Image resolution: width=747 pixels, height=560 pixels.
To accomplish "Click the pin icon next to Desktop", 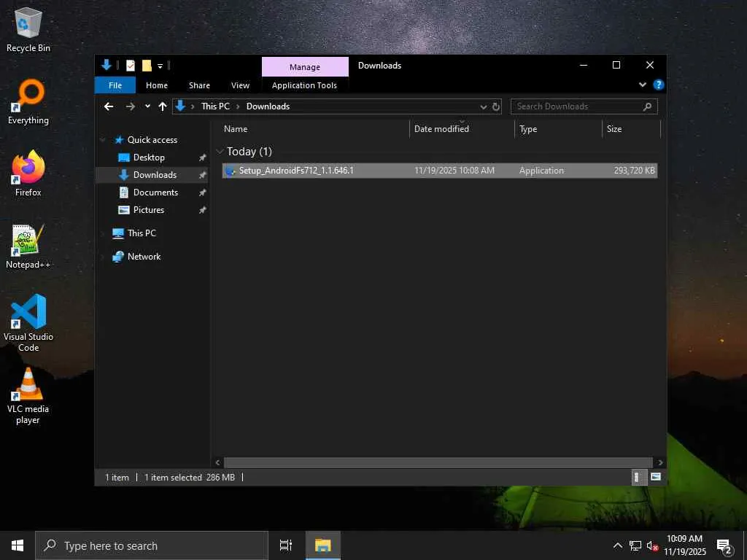I will [x=203, y=157].
